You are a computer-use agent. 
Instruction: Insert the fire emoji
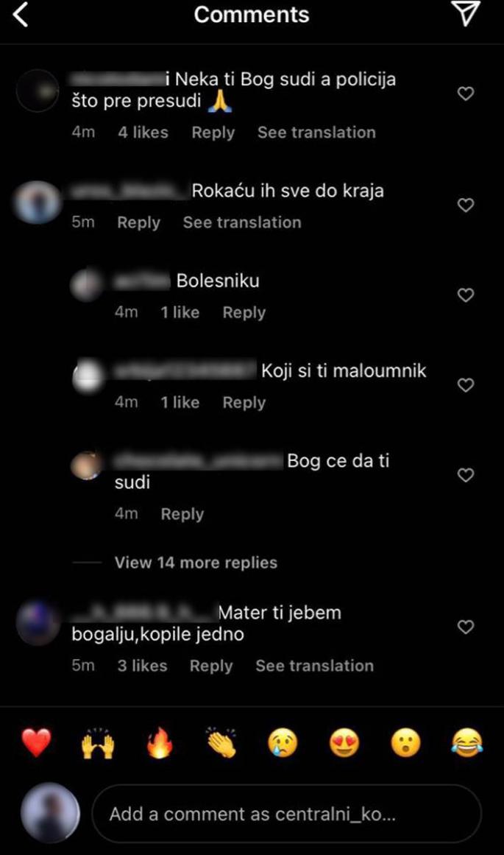pos(160,742)
